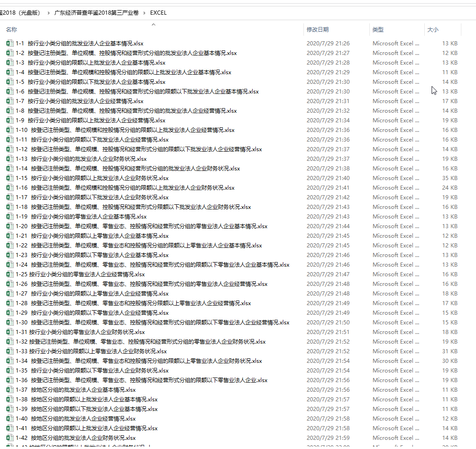Select file 1-6 限额以下批发业法人企业基本情况
Viewport: 476px width, 449px height.
[x=137, y=92]
